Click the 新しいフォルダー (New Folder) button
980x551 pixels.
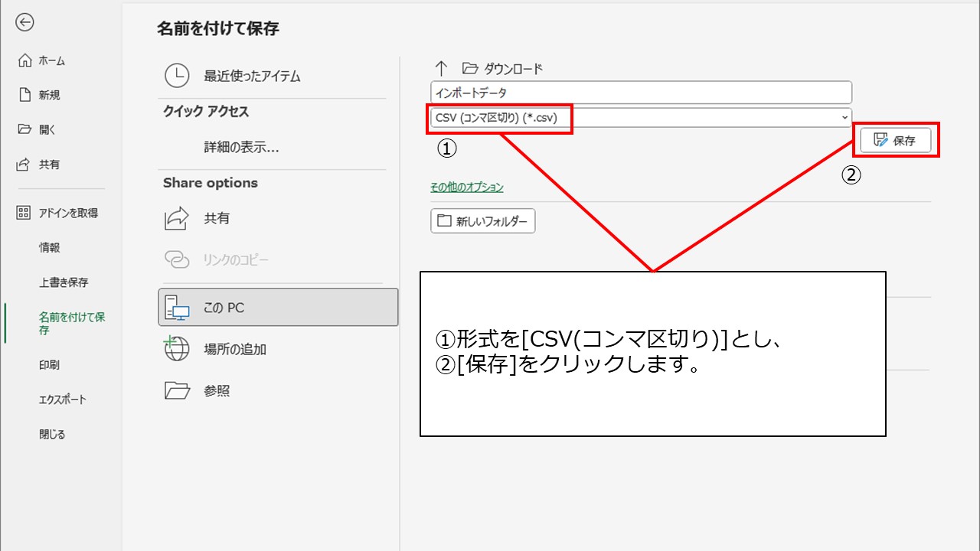483,221
